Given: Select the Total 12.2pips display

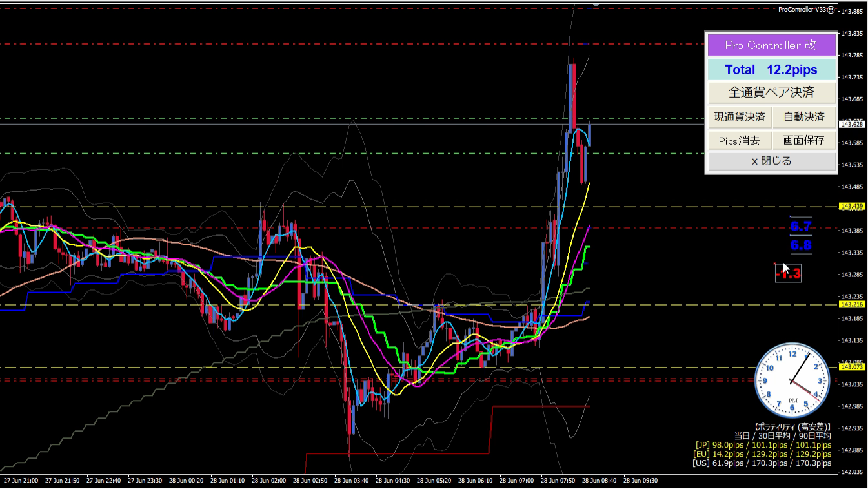Looking at the screenshot, I should coord(772,70).
